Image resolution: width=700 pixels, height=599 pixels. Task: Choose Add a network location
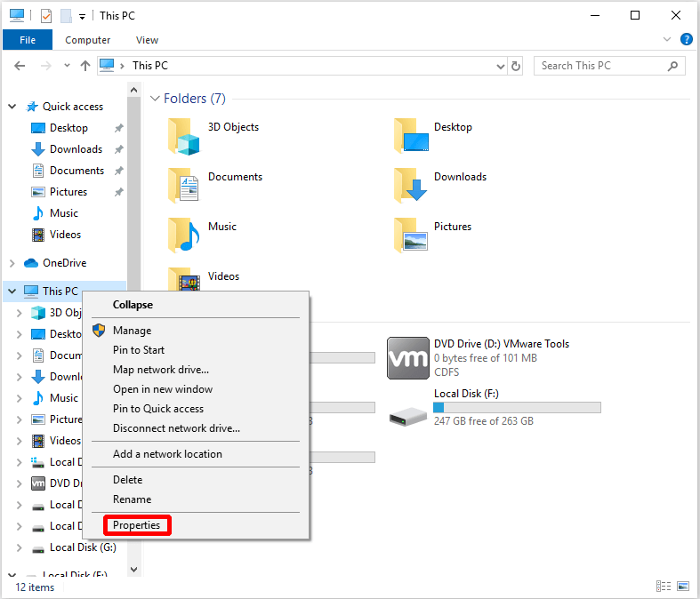[x=167, y=454]
